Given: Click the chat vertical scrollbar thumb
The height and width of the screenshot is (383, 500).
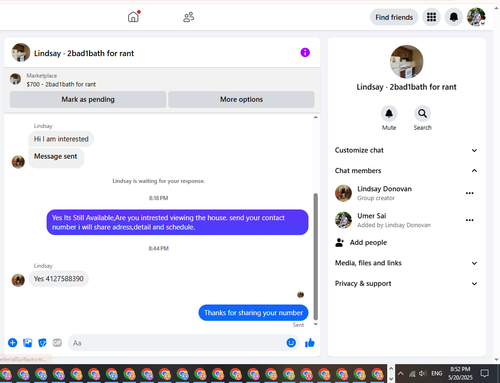Looking at the screenshot, I should [315, 257].
